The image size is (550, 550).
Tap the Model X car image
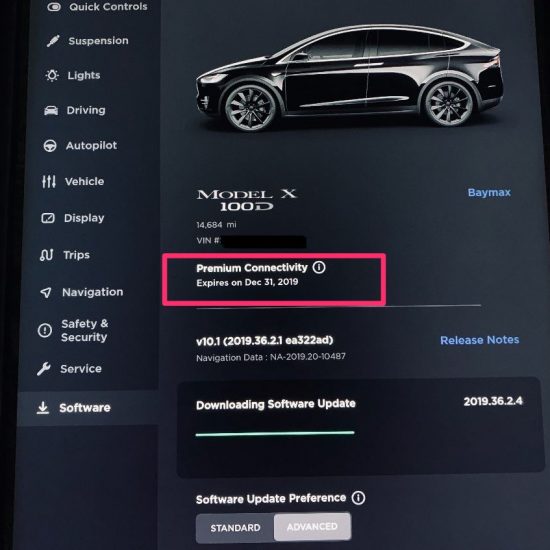(349, 78)
